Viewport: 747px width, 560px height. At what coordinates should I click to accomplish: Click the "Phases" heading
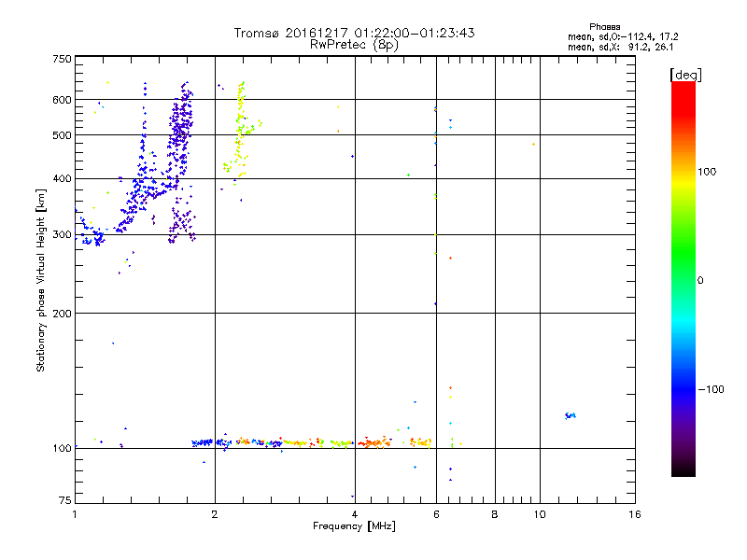click(604, 27)
